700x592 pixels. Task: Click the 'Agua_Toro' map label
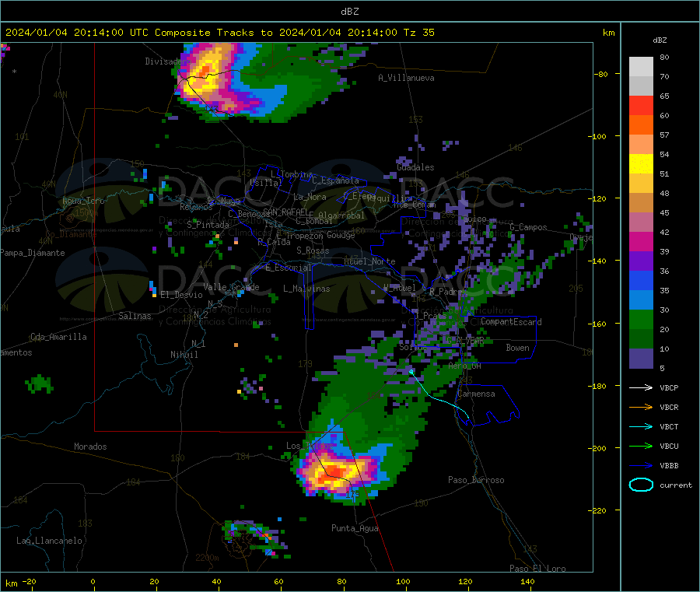[x=83, y=201]
